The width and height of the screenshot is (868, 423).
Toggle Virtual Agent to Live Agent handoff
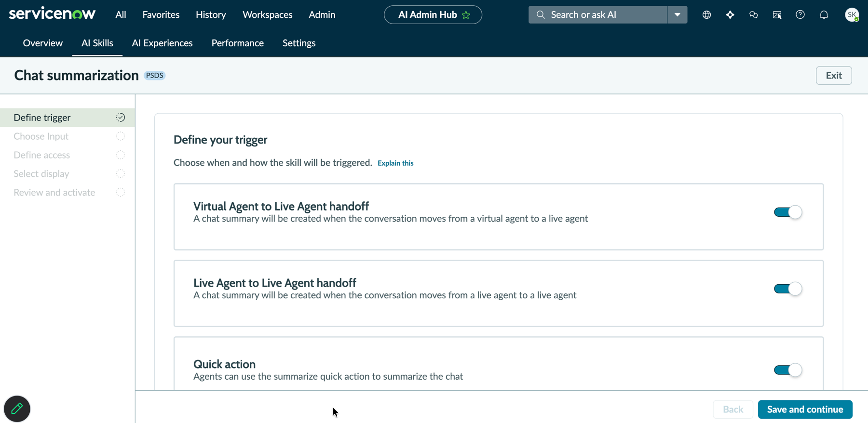point(788,212)
